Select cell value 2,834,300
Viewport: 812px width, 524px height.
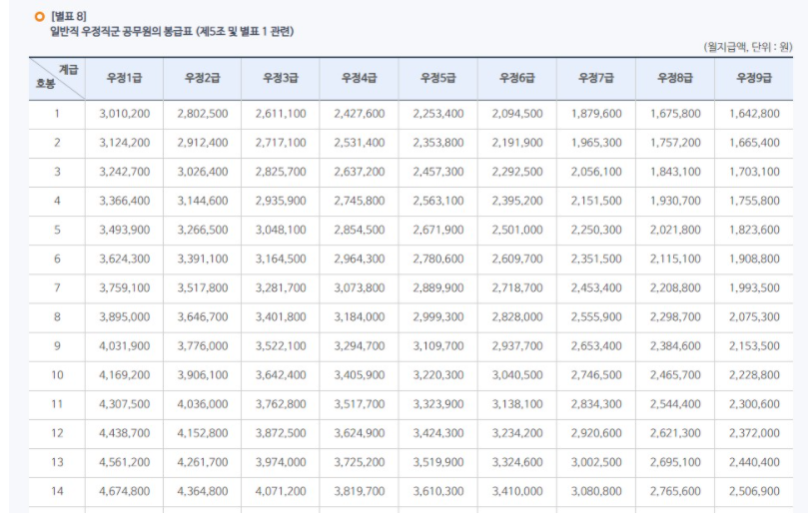pyautogui.click(x=596, y=404)
